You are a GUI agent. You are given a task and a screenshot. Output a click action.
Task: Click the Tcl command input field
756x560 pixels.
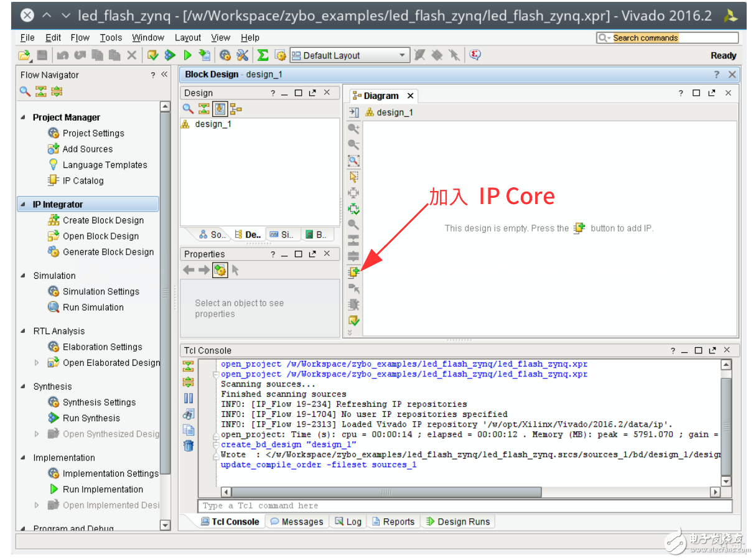pyautogui.click(x=460, y=506)
